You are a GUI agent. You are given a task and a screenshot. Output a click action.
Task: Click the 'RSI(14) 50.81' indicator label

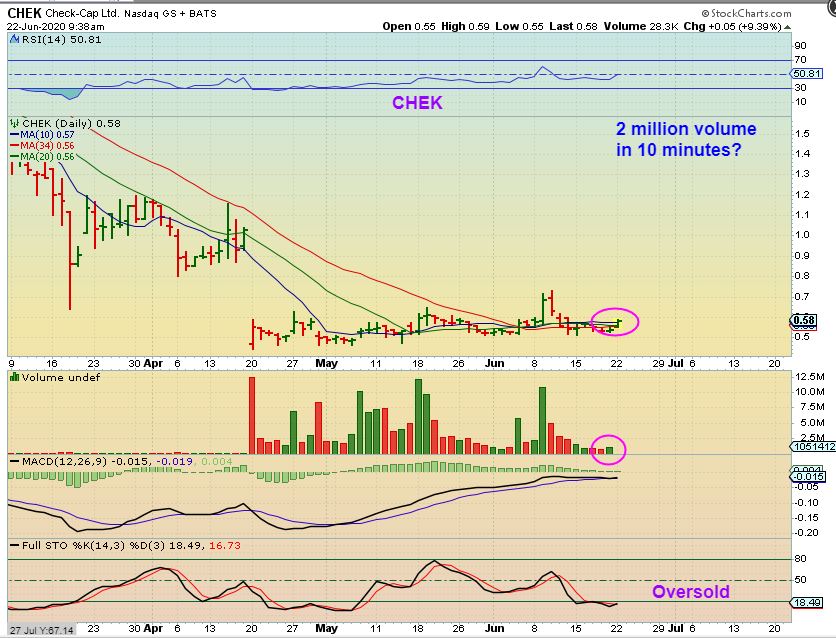(x=61, y=39)
